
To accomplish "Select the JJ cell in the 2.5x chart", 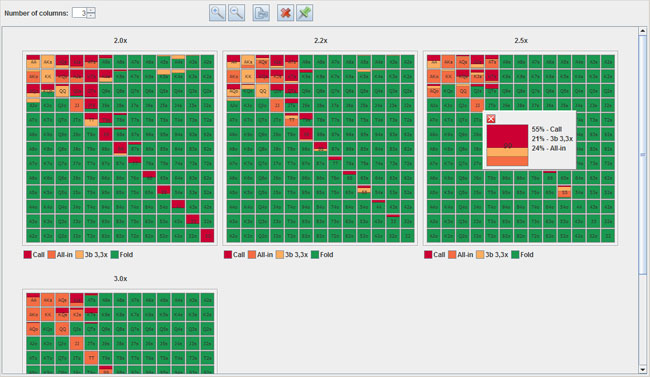I will click(x=477, y=105).
